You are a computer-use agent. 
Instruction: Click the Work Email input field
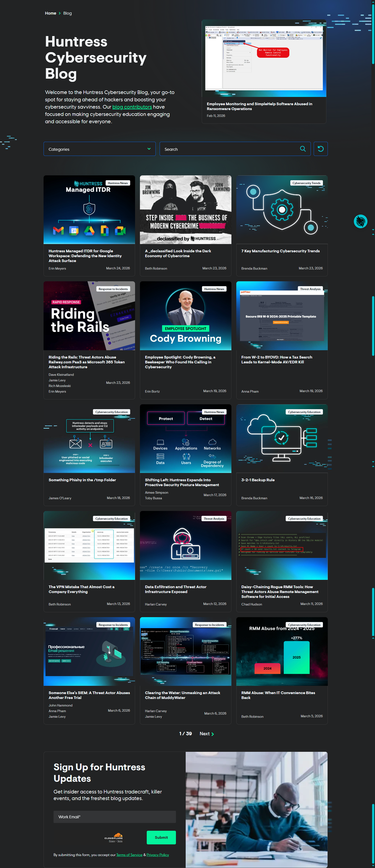point(114,817)
